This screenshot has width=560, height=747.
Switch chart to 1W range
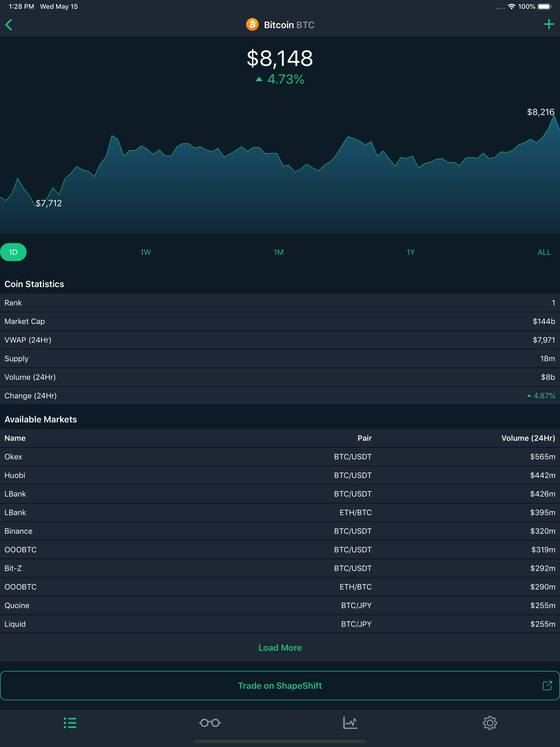(x=145, y=252)
